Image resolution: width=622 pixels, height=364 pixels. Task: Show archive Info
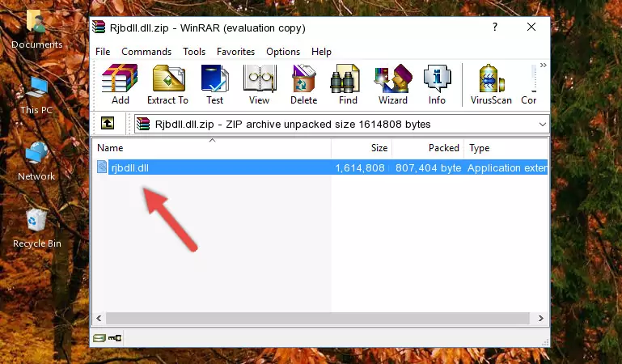[437, 84]
